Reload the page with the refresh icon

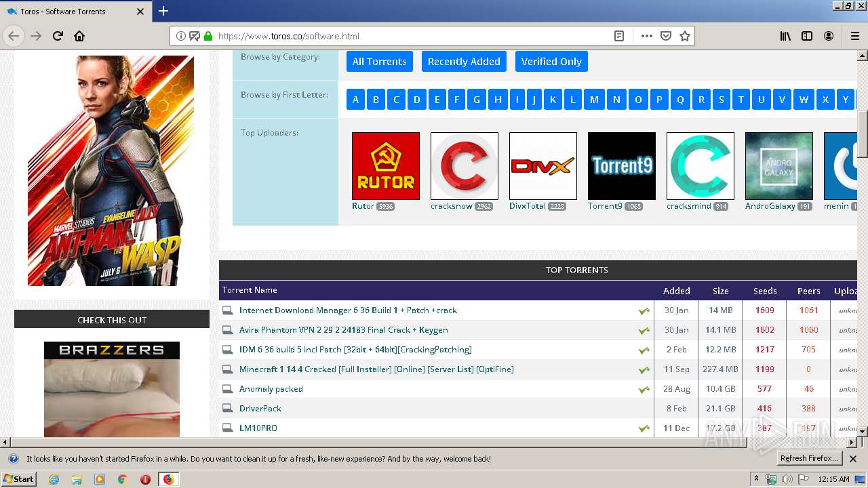(x=58, y=36)
